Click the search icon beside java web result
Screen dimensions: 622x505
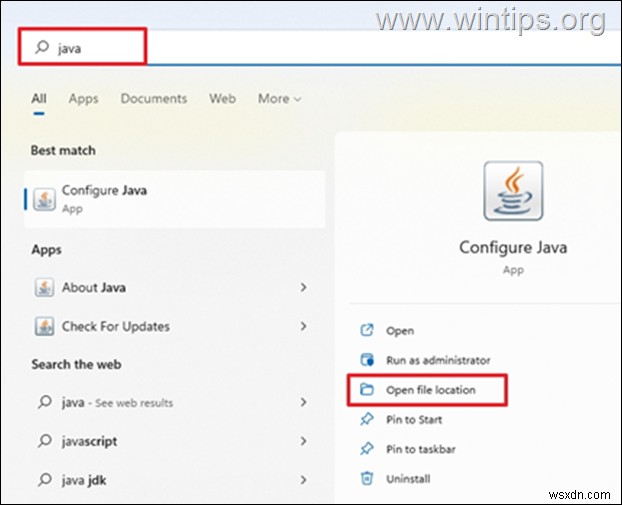tap(44, 402)
